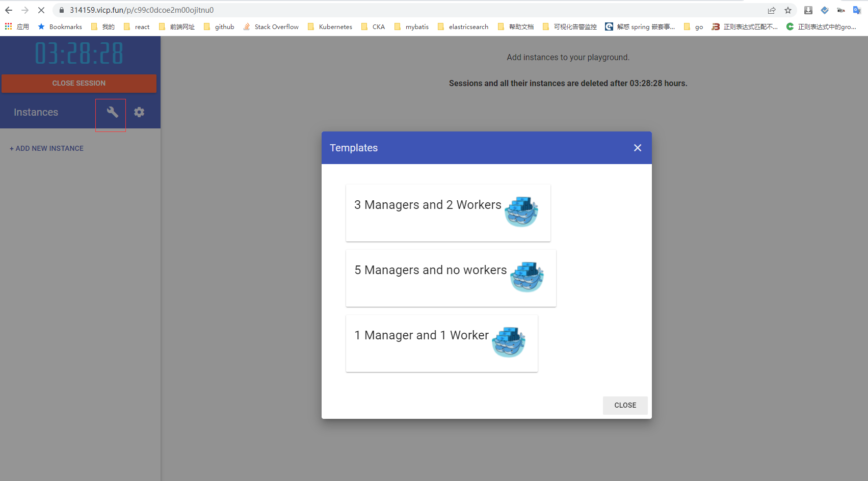The image size is (868, 481).
Task: Go forward in the browser
Action: (x=25, y=10)
